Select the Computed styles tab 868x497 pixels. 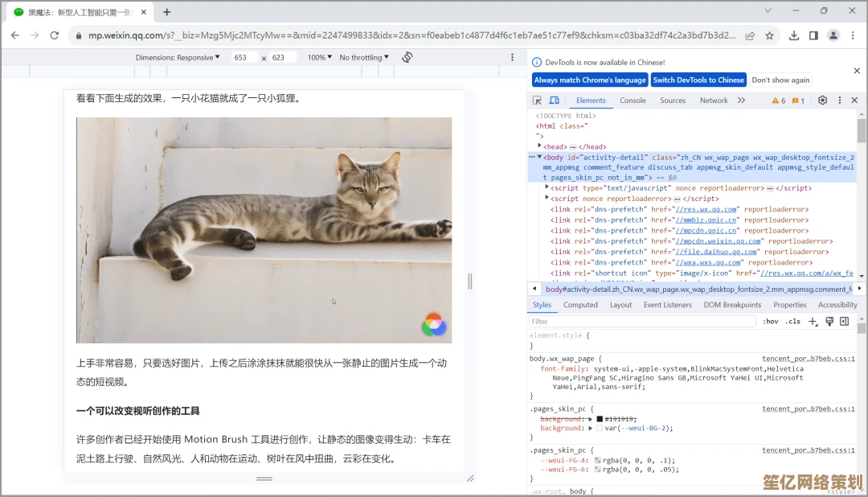pyautogui.click(x=580, y=305)
